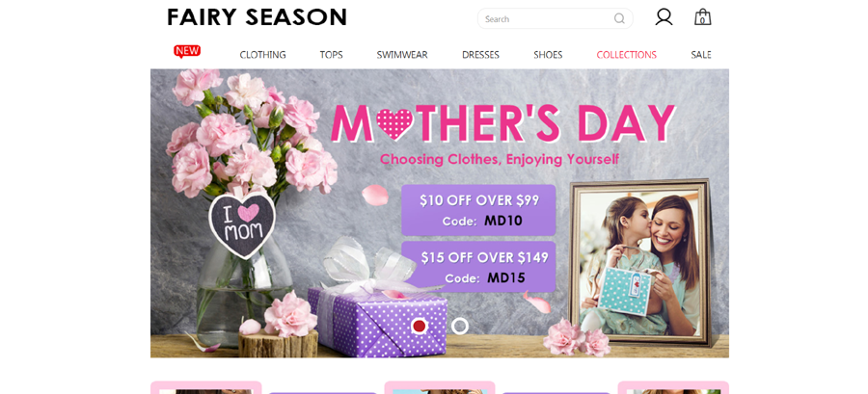
Task: Open the user account icon
Action: (x=664, y=17)
